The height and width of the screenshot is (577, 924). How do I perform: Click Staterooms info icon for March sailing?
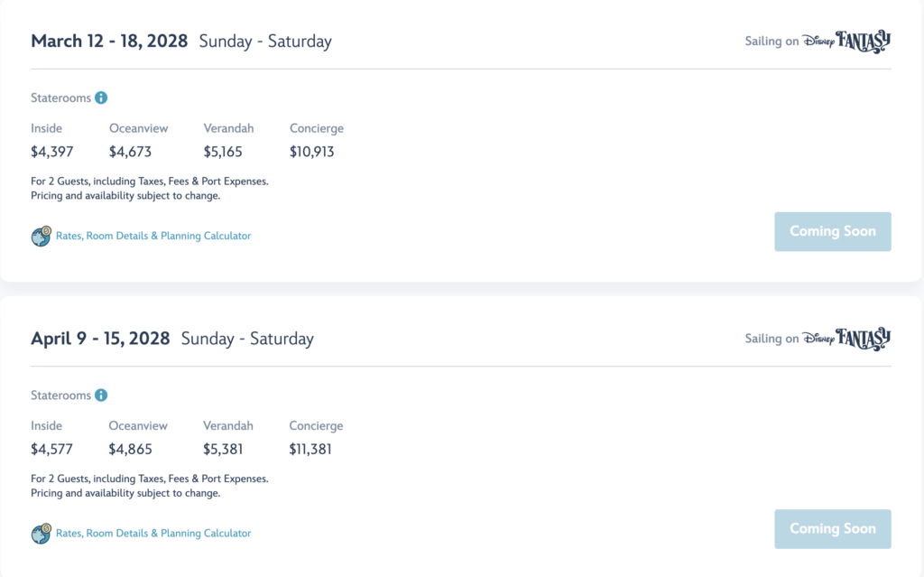101,98
